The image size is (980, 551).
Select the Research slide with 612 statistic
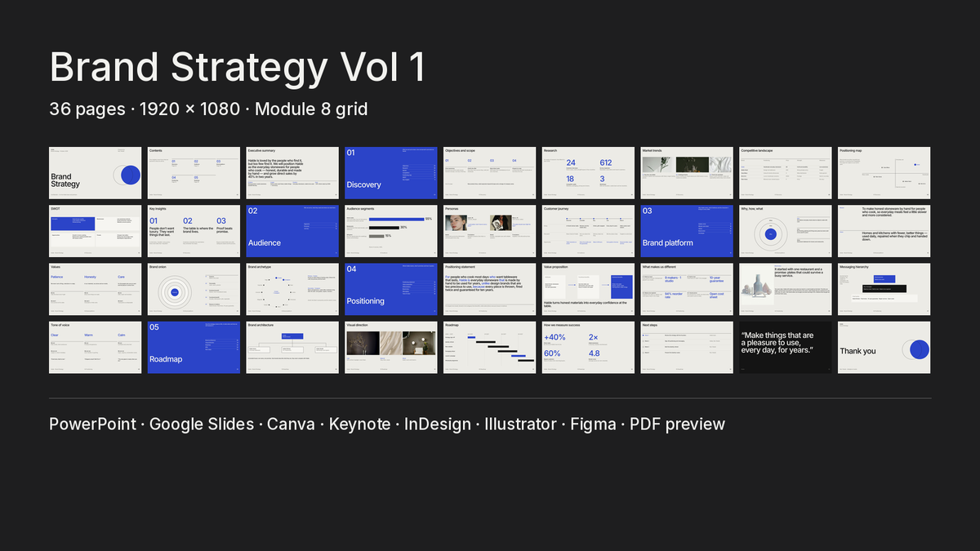coord(589,173)
